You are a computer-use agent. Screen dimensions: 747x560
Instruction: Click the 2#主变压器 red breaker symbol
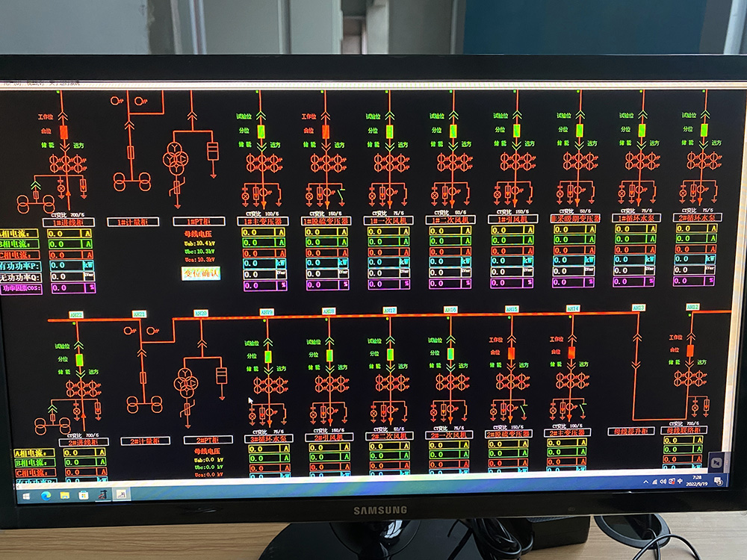click(x=571, y=352)
